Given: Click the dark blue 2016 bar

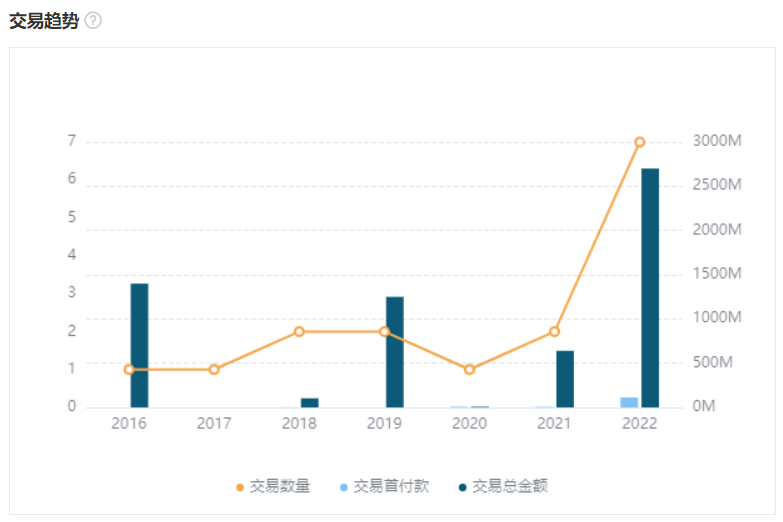Looking at the screenshot, I should (x=139, y=345).
